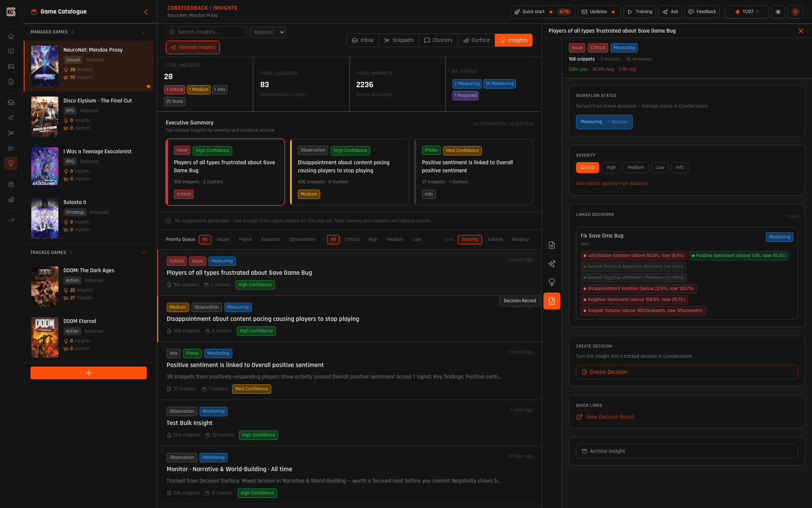Image resolution: width=812 pixels, height=508 pixels.
Task: Click the sparkle AI icon in detail rail
Action: tap(552, 264)
